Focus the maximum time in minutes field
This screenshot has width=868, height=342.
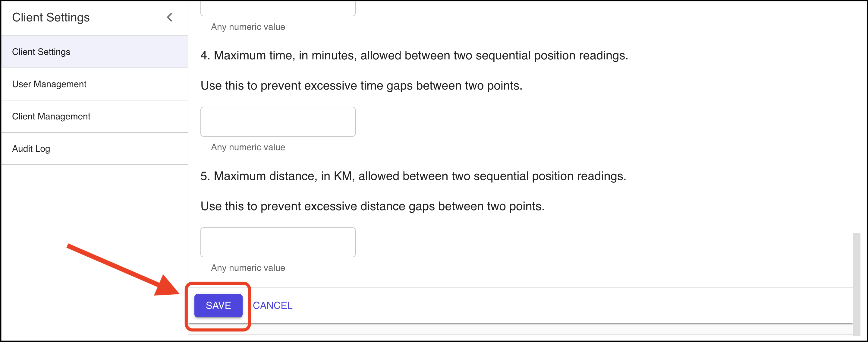pos(278,122)
